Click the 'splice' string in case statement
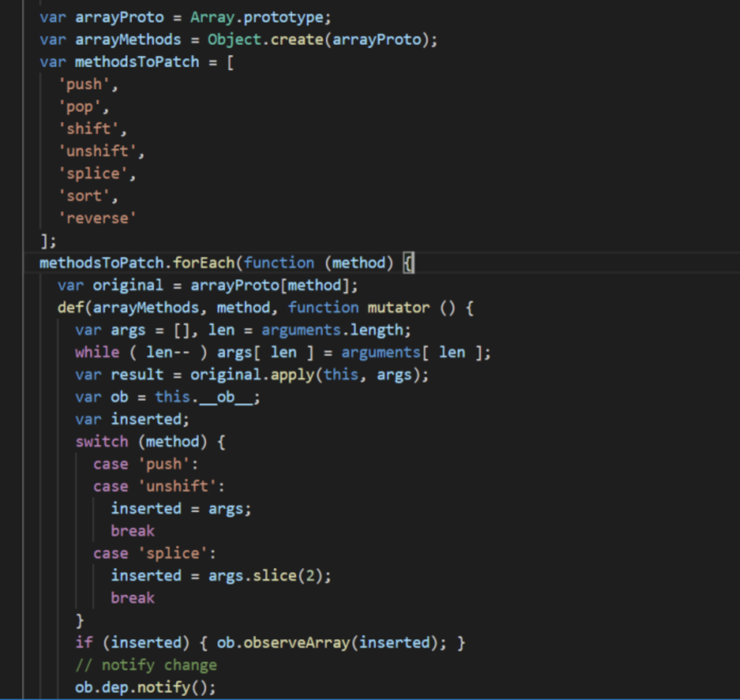This screenshot has height=700, width=740. [173, 553]
